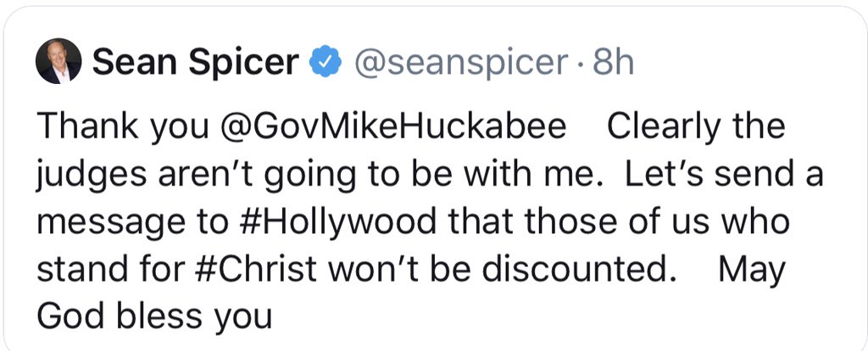Click the word "May" ending fourth line

751,270
